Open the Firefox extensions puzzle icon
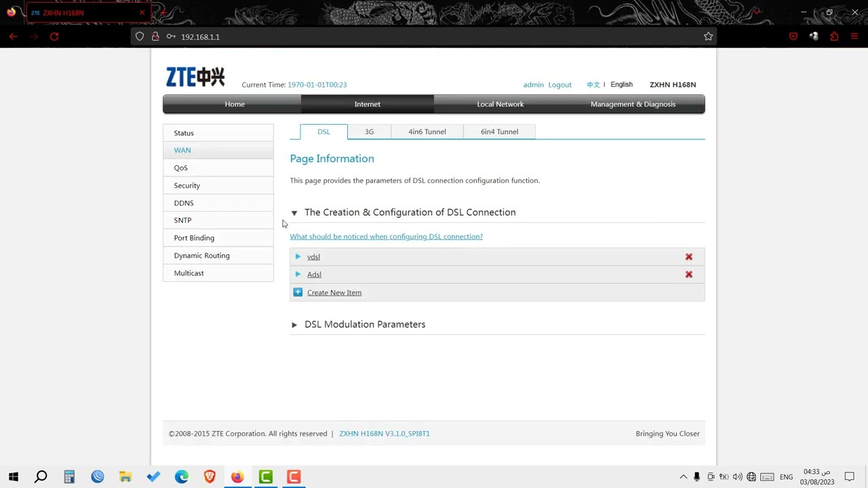 (834, 37)
